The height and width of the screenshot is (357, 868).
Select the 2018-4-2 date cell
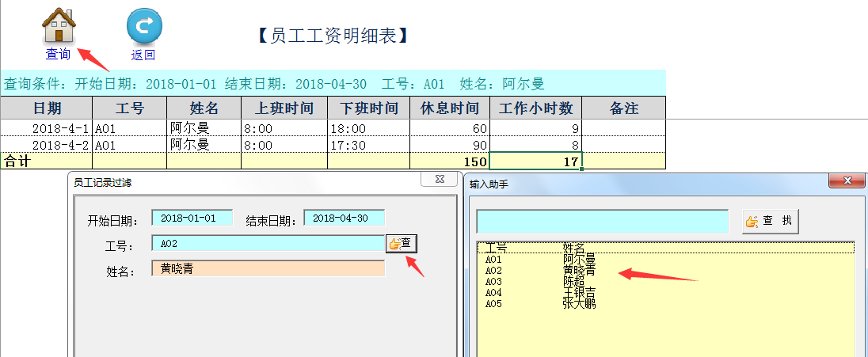47,145
